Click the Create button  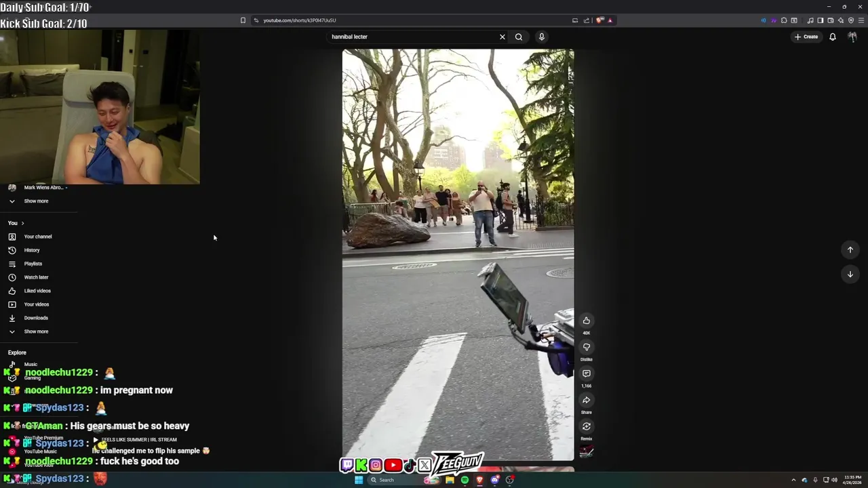click(x=806, y=37)
